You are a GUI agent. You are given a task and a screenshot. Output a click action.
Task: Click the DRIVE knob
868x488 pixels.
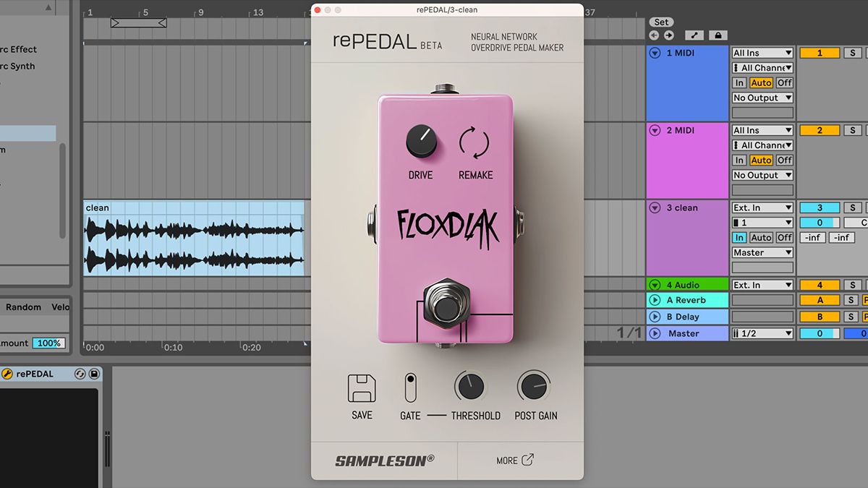tap(421, 140)
